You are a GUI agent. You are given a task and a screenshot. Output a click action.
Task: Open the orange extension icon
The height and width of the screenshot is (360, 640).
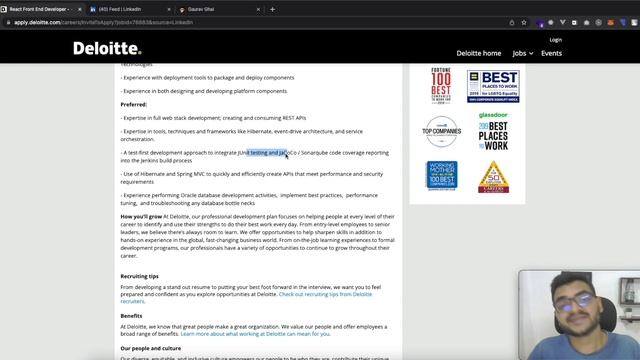[x=611, y=22]
